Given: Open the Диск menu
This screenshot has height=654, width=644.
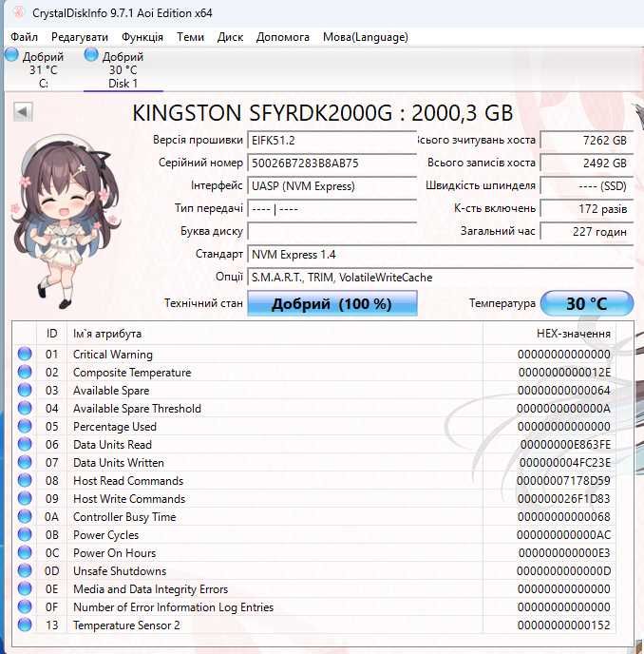Looking at the screenshot, I should click(230, 37).
